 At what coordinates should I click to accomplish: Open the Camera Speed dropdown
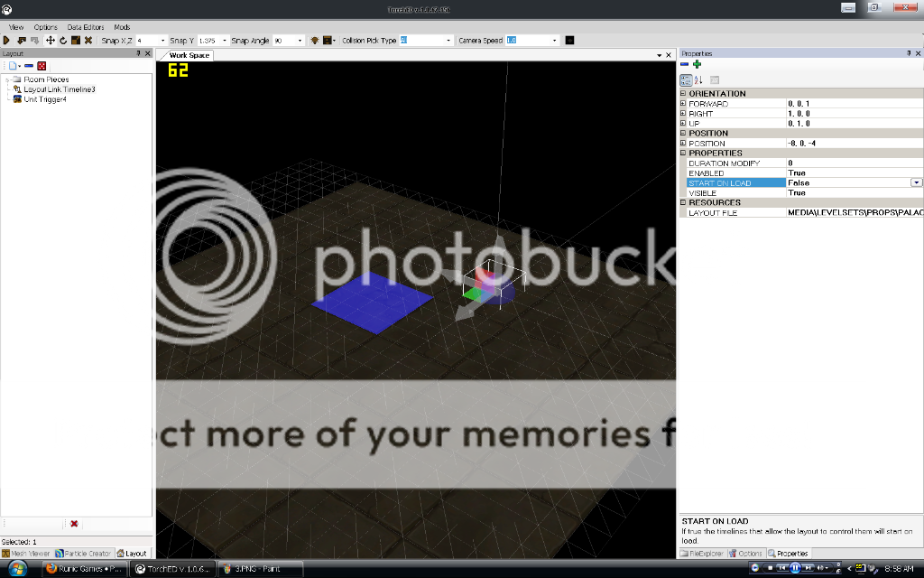[554, 41]
